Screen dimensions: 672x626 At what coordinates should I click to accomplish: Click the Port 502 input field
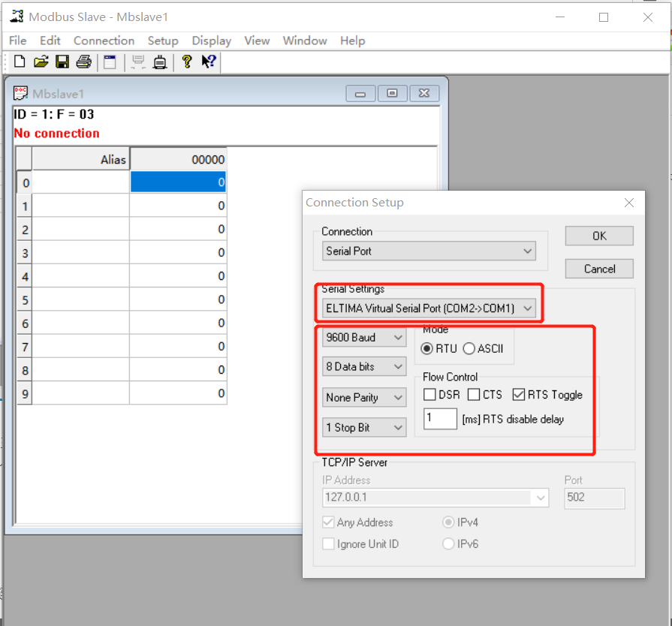pos(595,498)
